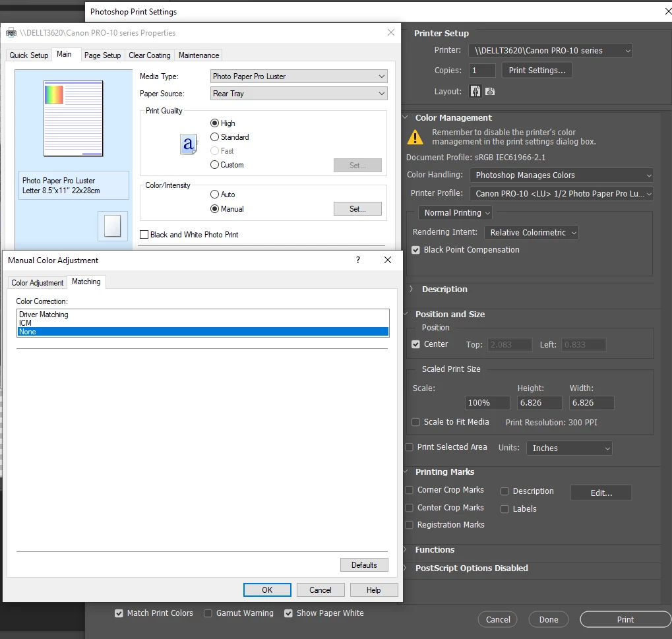Select Standard print quality
This screenshot has width=672, height=639.
[215, 137]
